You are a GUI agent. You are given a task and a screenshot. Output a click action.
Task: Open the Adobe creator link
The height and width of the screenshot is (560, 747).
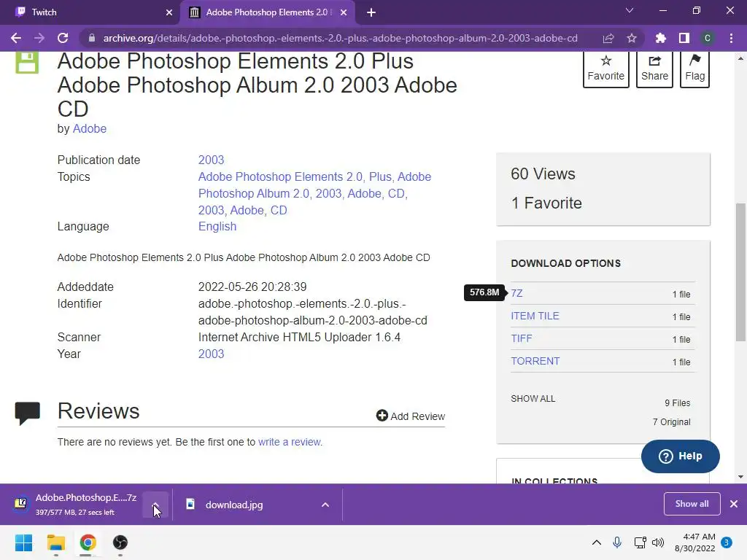click(x=89, y=128)
